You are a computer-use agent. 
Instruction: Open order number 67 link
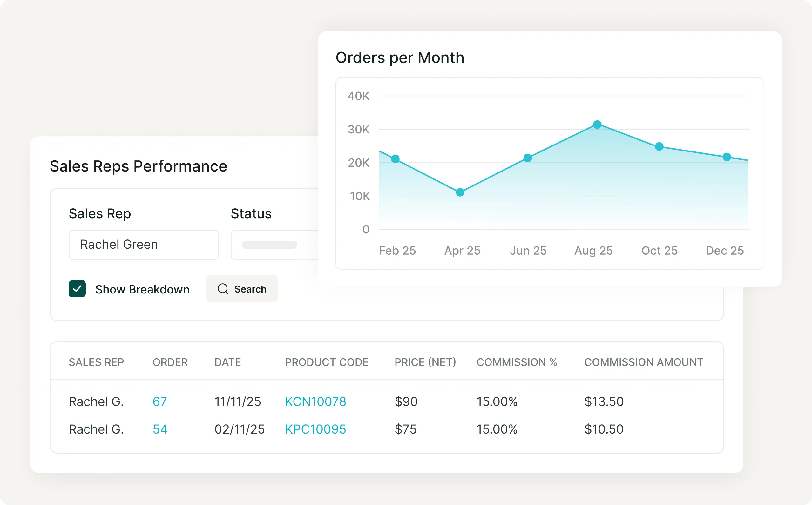pos(160,401)
